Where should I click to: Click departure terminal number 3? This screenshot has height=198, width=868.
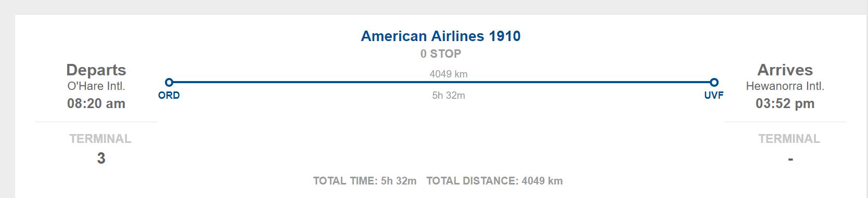coord(101,158)
